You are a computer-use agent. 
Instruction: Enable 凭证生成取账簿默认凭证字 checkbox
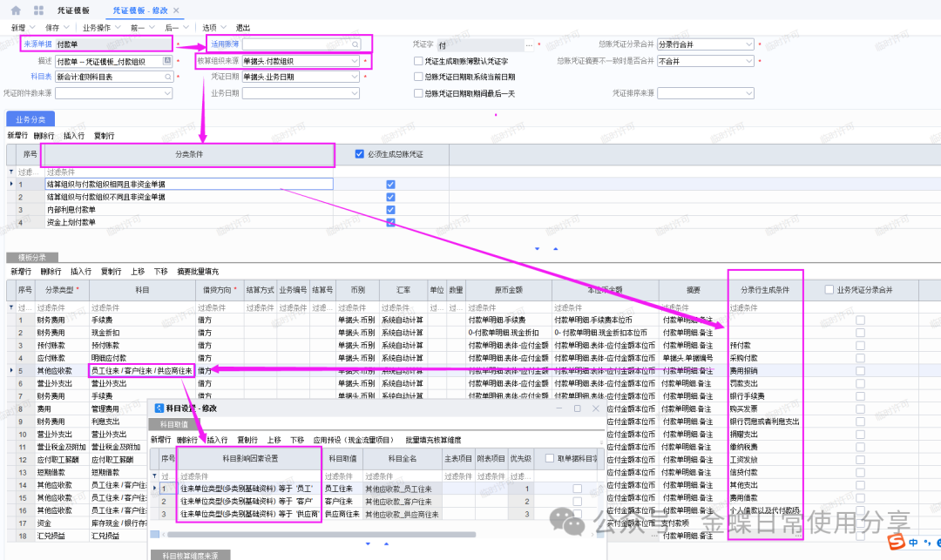(418, 61)
